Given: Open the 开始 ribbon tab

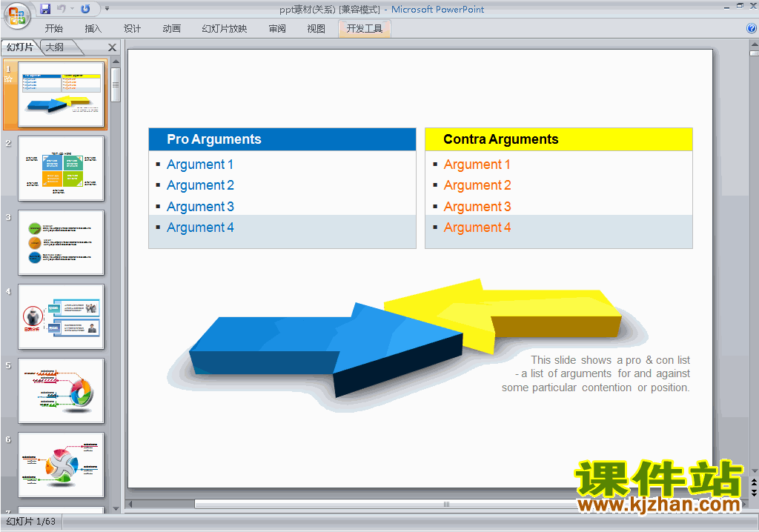Looking at the screenshot, I should point(53,29).
